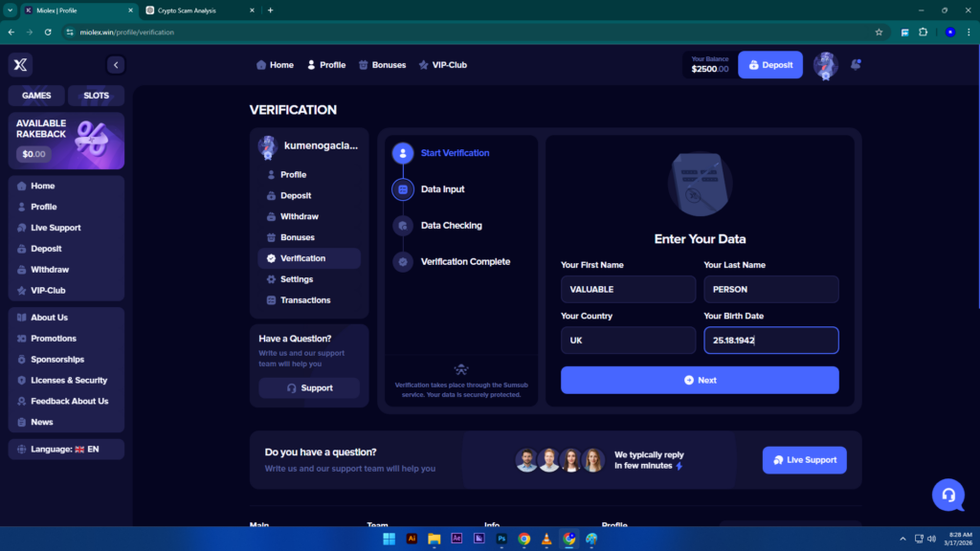The image size is (980, 551).
Task: Bookmark this page with the star icon
Action: tap(879, 32)
